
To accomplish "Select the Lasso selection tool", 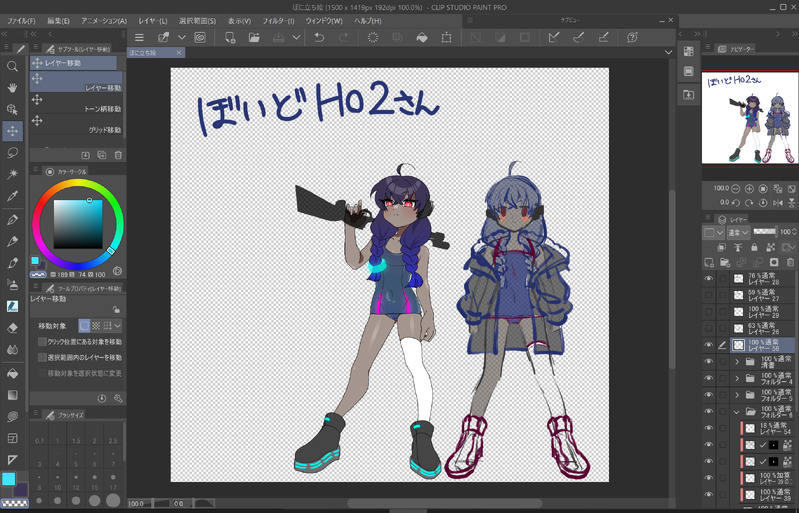I will click(x=13, y=153).
